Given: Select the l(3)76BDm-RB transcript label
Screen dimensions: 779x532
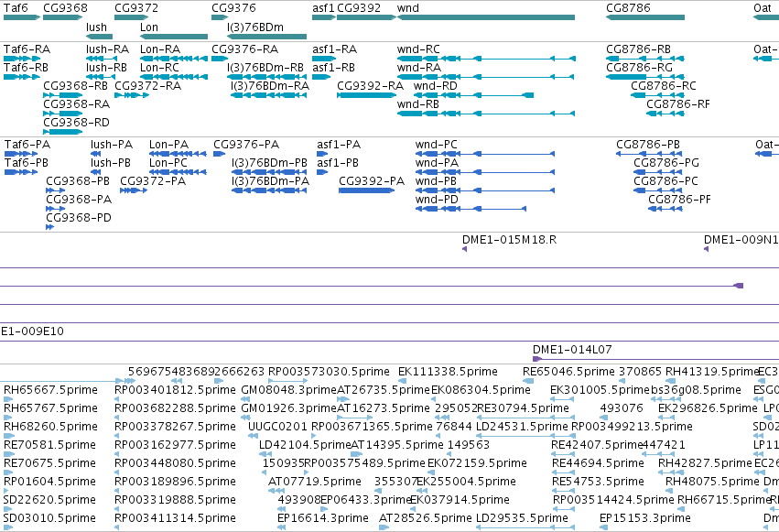Looking at the screenshot, I should 265,68.
